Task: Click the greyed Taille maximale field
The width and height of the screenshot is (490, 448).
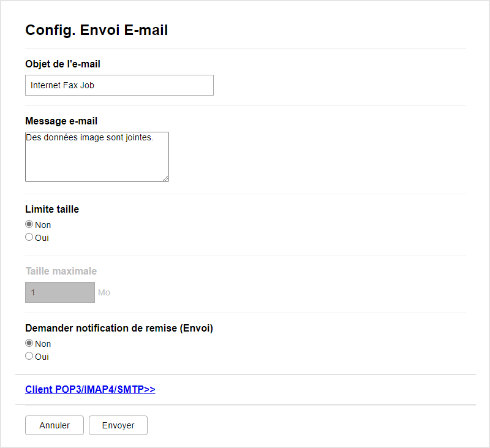Action: click(60, 292)
